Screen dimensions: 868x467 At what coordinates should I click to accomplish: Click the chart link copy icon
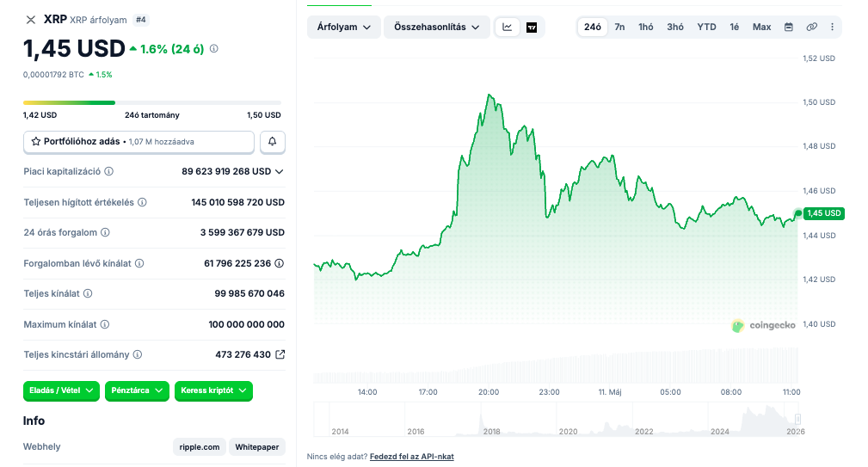811,28
